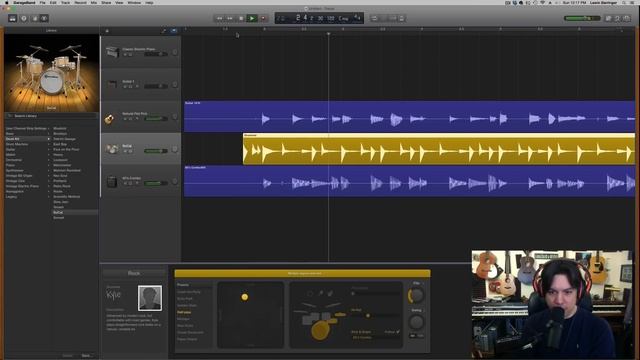Select the acoustic guitar track icon

[109, 119]
